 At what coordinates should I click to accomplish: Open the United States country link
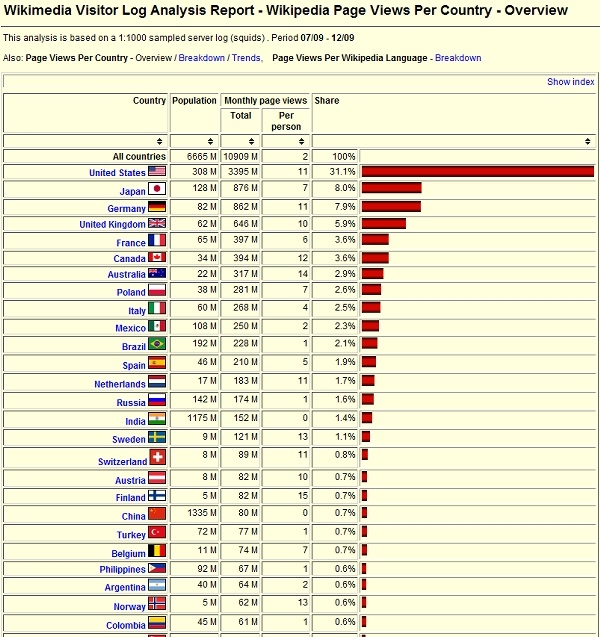(117, 173)
